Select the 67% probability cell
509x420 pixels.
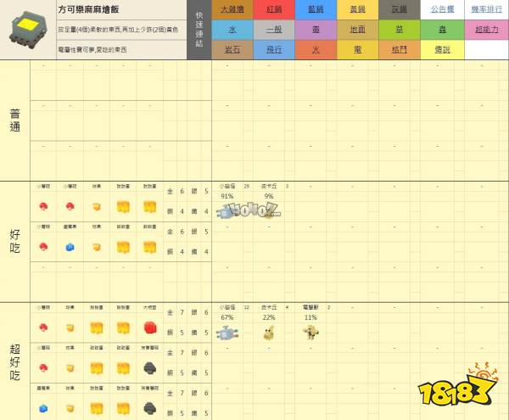click(227, 317)
